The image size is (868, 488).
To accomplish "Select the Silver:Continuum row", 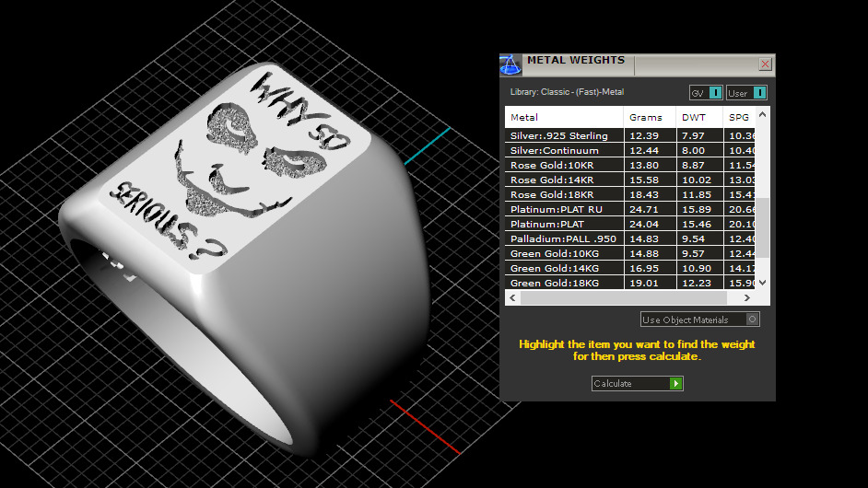I will coord(630,150).
